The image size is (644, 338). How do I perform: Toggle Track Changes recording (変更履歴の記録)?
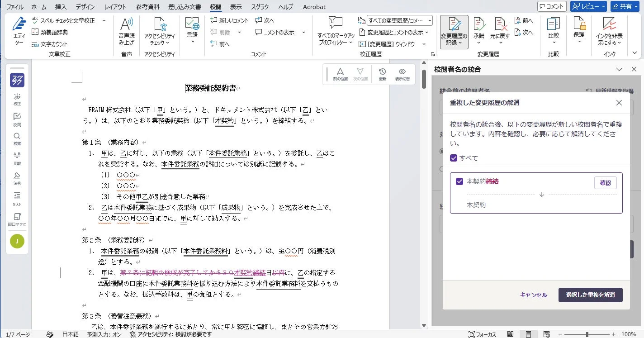454,32
